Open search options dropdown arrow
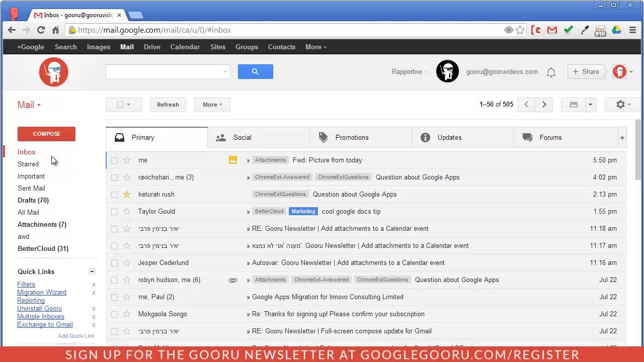This screenshot has width=644, height=362. pyautogui.click(x=225, y=72)
